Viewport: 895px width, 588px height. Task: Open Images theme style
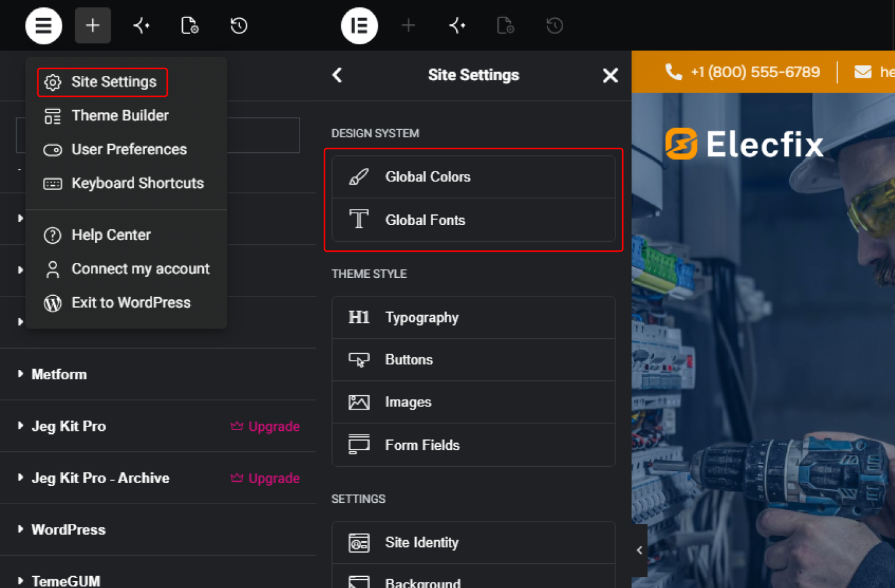point(474,402)
